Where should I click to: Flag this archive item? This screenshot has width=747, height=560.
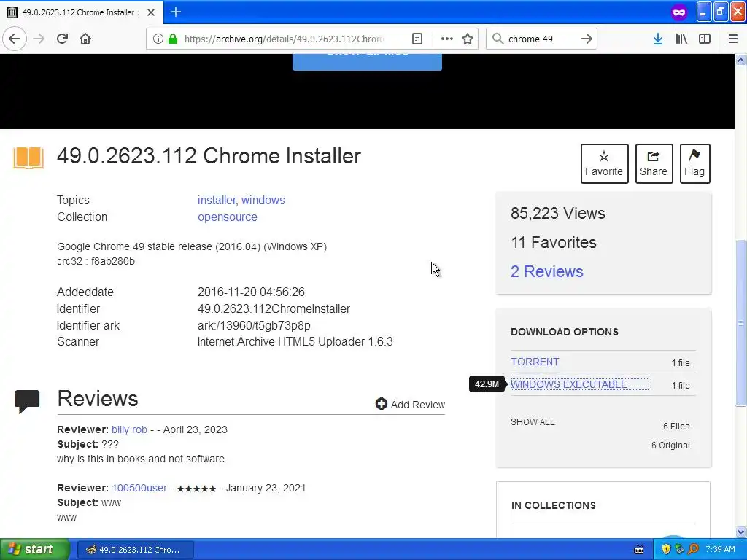694,163
